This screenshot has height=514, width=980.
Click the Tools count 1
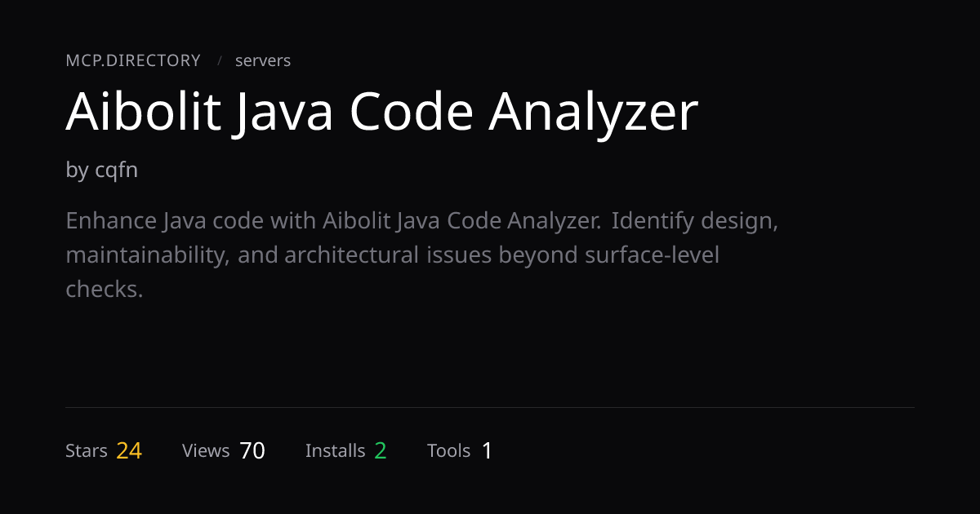point(488,450)
